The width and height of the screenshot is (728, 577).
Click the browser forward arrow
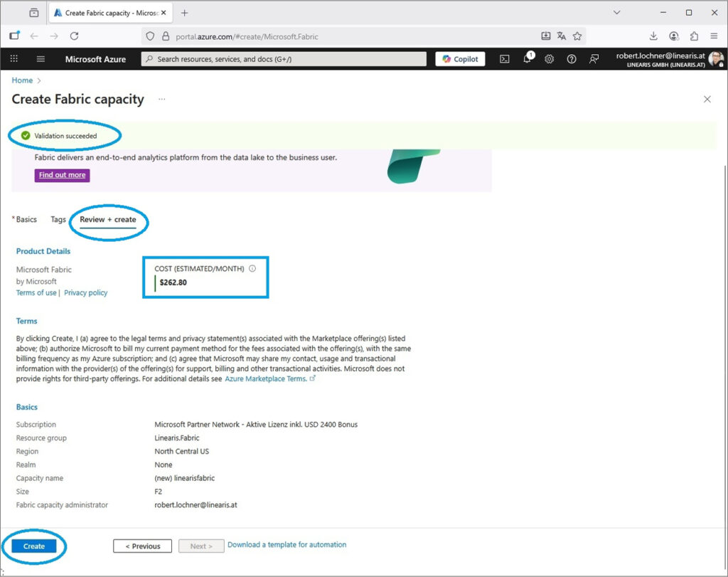point(54,36)
